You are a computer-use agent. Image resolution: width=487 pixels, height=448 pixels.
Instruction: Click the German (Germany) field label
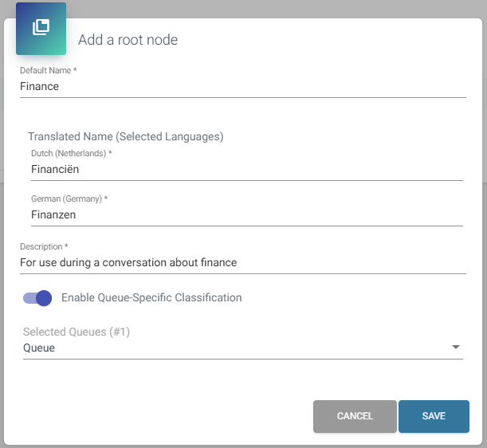tap(69, 198)
